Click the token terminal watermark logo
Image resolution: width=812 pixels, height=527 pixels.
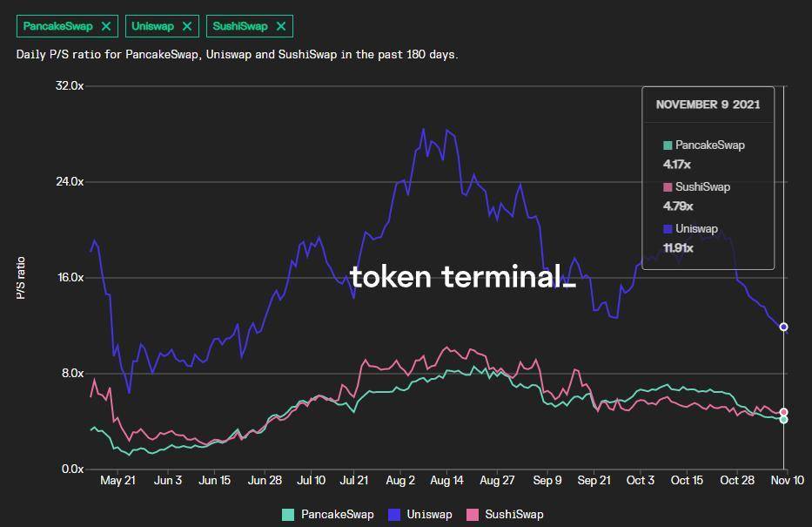pyautogui.click(x=462, y=277)
